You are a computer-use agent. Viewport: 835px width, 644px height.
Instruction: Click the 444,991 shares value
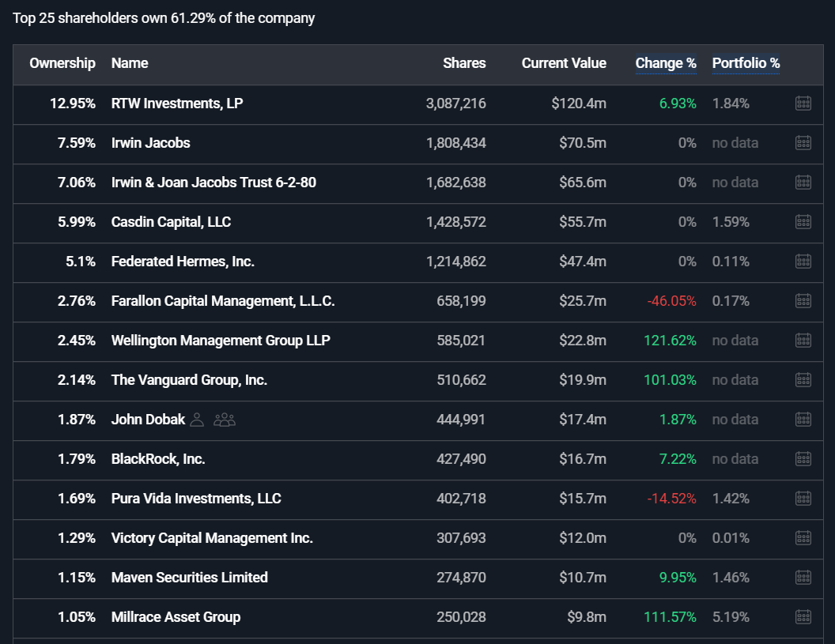tap(461, 420)
